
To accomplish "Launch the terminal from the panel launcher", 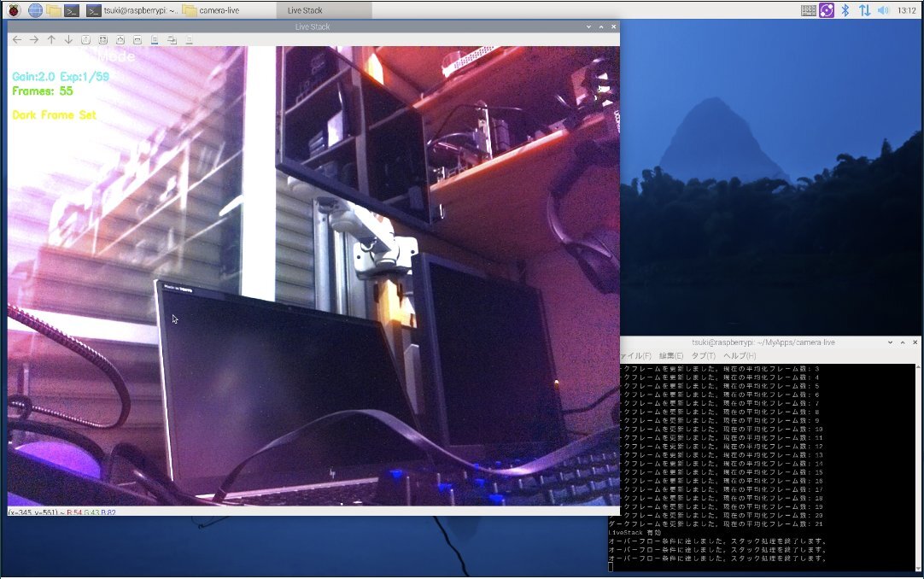I will pyautogui.click(x=72, y=10).
